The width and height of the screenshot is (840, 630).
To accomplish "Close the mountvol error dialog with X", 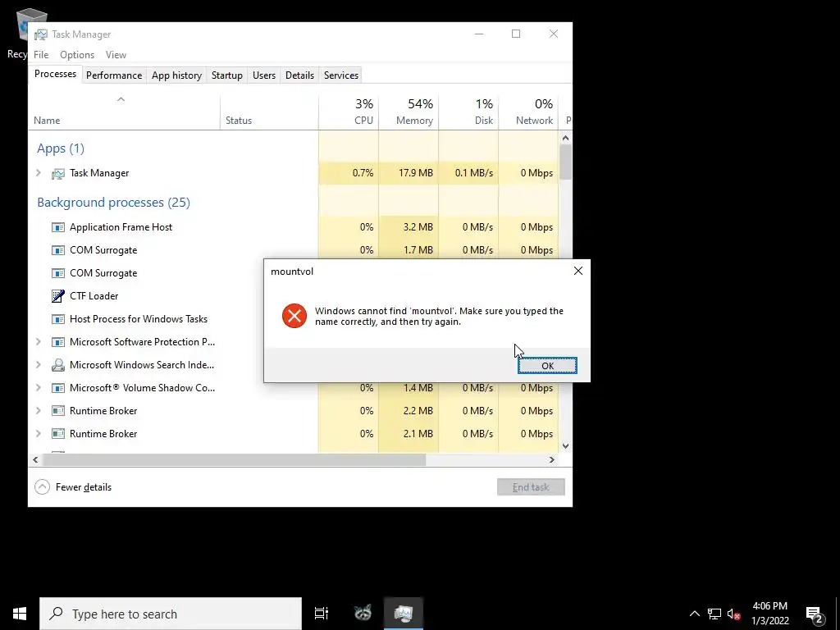I will (x=578, y=271).
